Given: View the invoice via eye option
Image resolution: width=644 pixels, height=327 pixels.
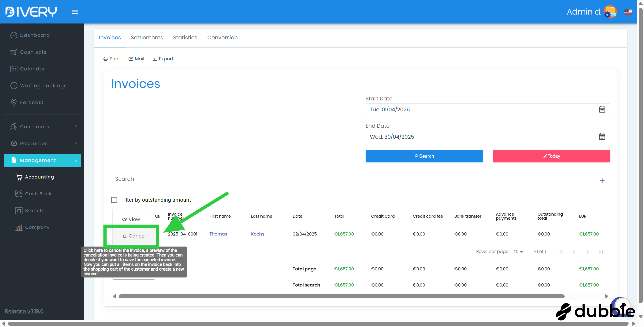Looking at the screenshot, I should (x=131, y=219).
